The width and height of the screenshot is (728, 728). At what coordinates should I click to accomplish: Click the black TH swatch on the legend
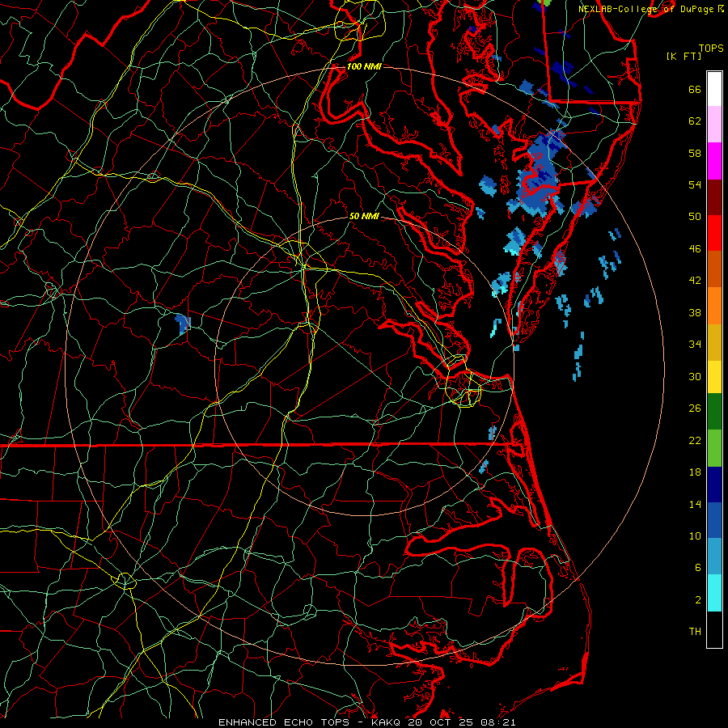[714, 629]
